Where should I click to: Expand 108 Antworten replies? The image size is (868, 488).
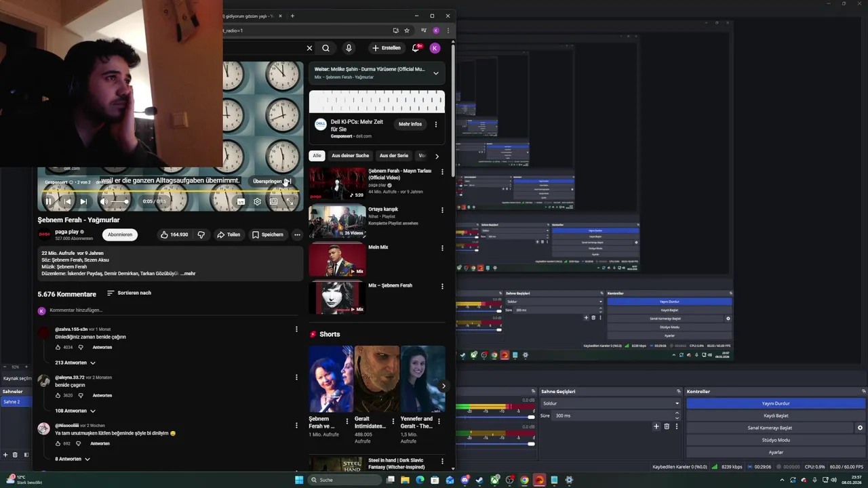[x=75, y=411]
